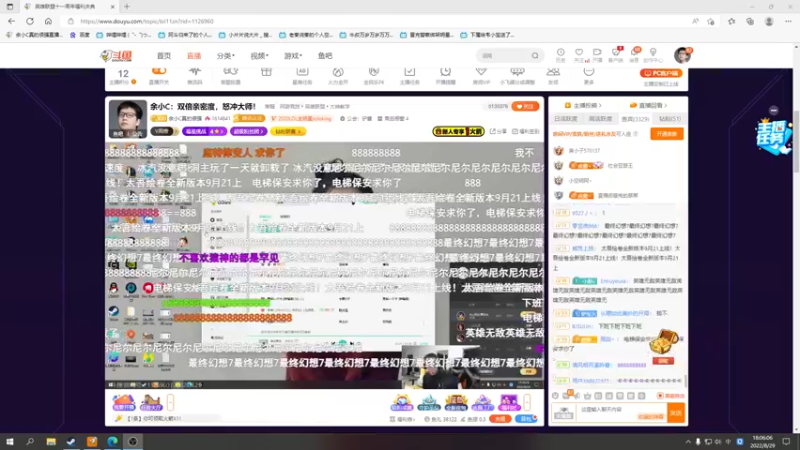
Task: Open the 商品橱窗 shop link
Action: coord(393,118)
